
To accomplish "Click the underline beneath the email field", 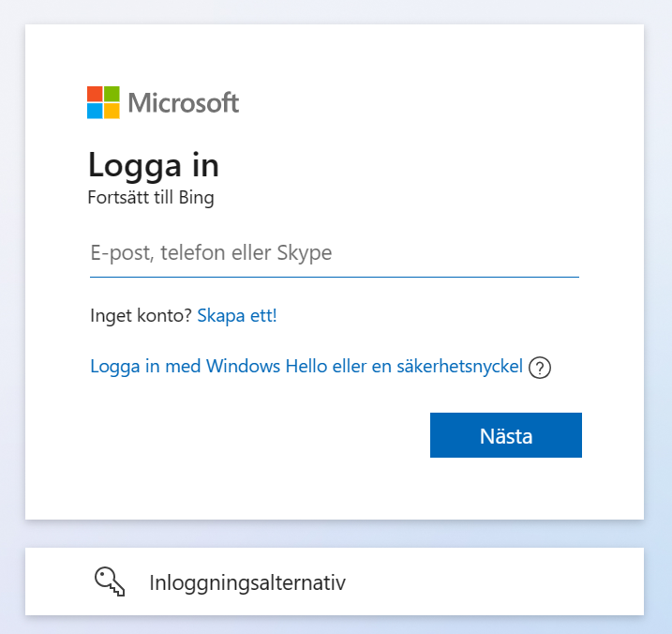I will coord(334,277).
